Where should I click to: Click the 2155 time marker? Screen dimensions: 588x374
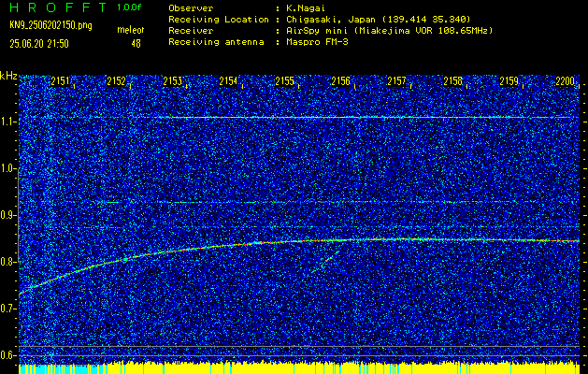click(284, 81)
